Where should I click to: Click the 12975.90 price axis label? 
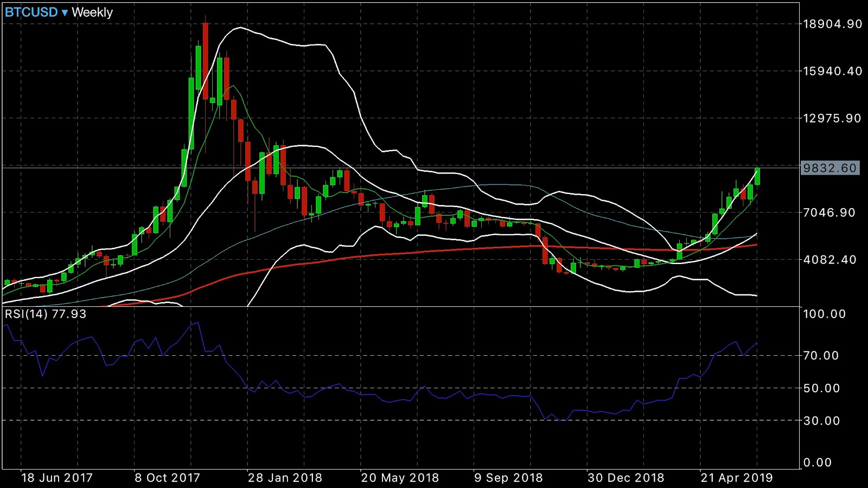(832, 118)
